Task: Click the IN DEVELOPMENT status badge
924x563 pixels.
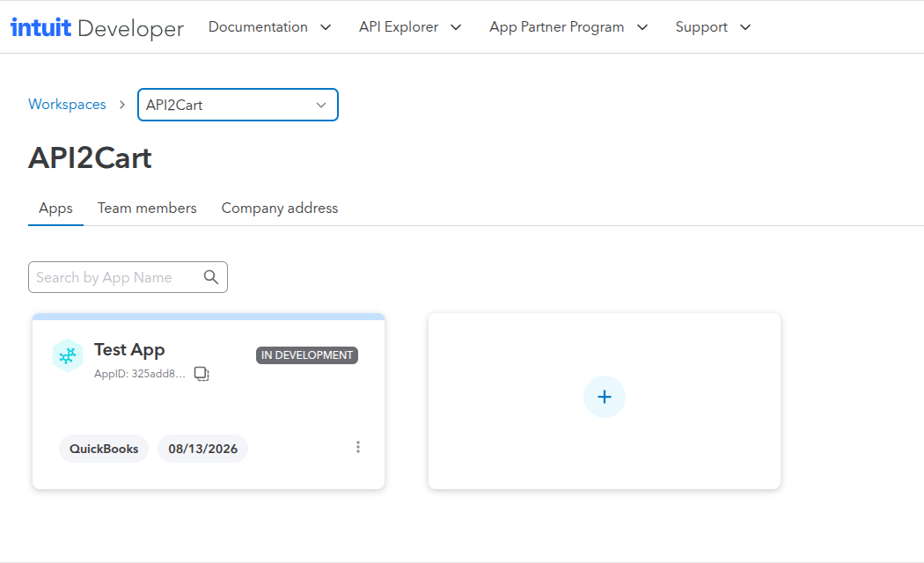Action: (x=307, y=355)
